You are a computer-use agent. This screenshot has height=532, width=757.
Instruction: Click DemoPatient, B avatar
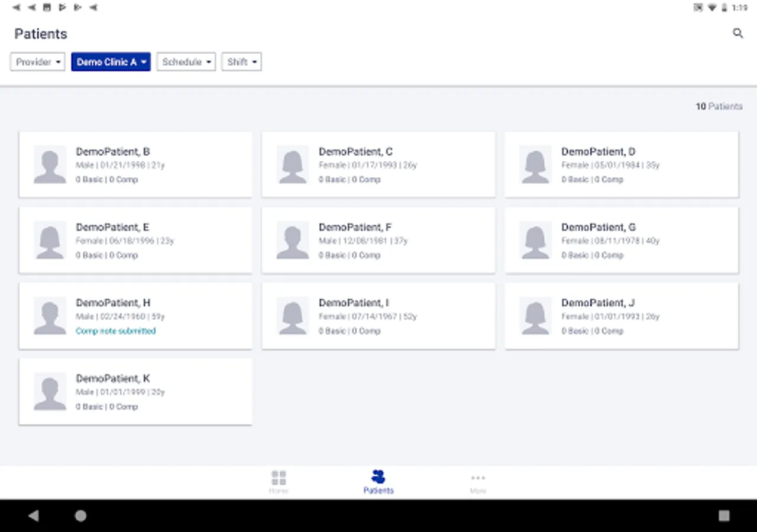pyautogui.click(x=50, y=165)
